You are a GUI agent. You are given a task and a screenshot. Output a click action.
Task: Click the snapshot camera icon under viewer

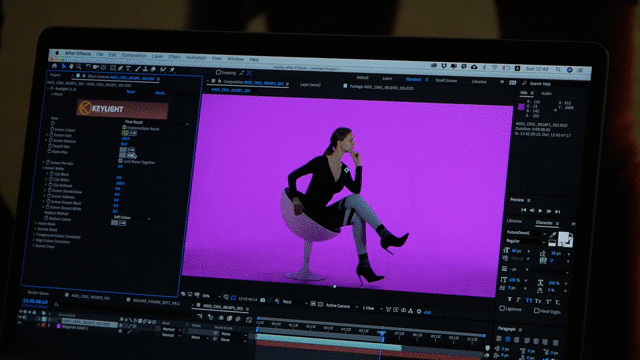point(262,300)
